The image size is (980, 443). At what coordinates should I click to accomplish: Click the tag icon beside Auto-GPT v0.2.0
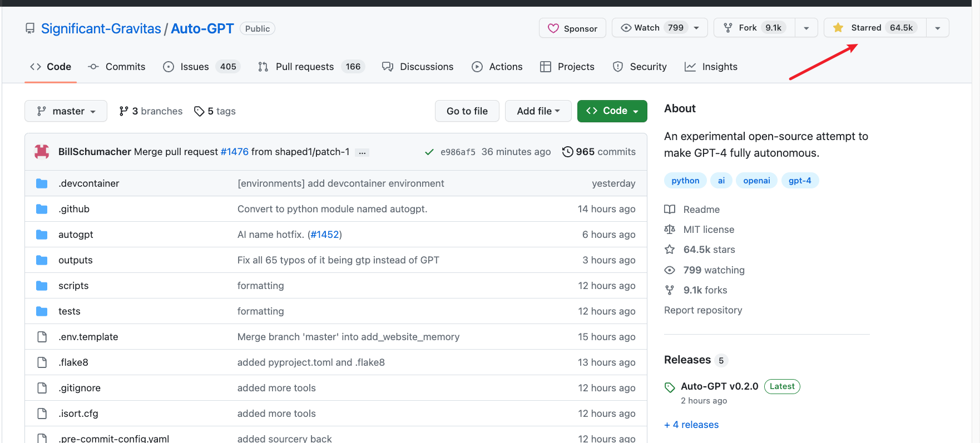[x=670, y=387]
